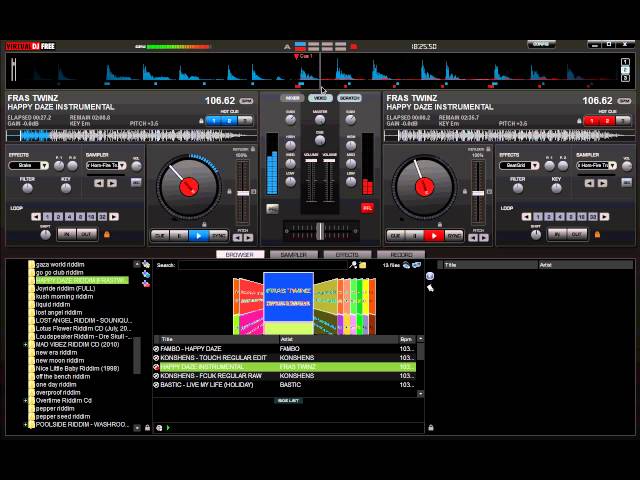
Task: Halve loop with left deck loop arrow
Action: pos(36,217)
